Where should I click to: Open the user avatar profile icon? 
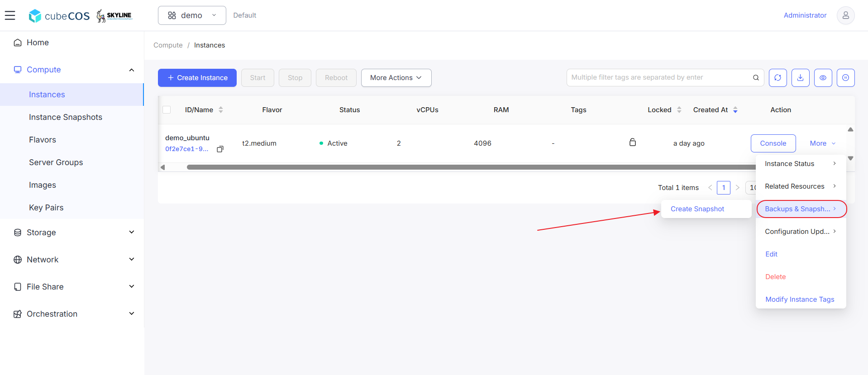coord(845,15)
